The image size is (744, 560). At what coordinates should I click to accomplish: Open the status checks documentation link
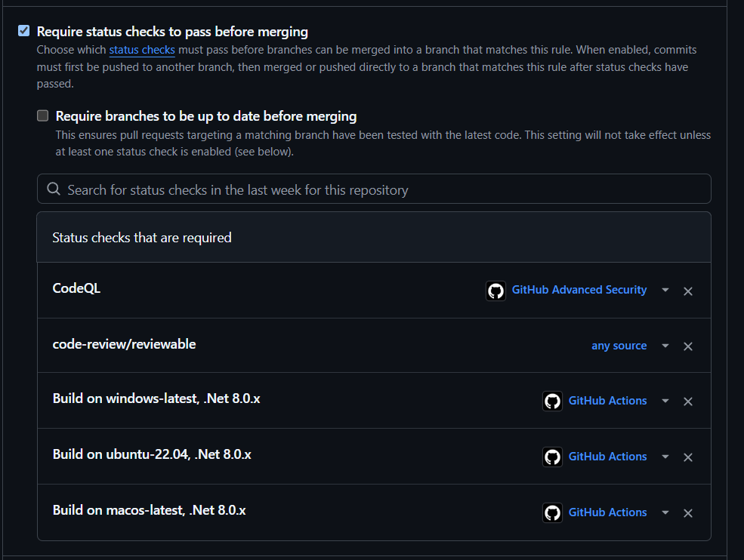point(141,50)
